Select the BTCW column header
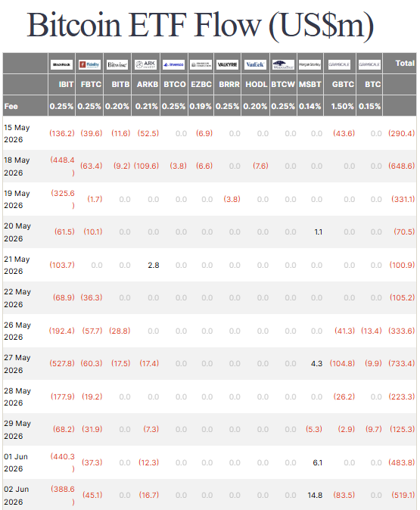Image resolution: width=420 pixels, height=510 pixels. coord(283,85)
